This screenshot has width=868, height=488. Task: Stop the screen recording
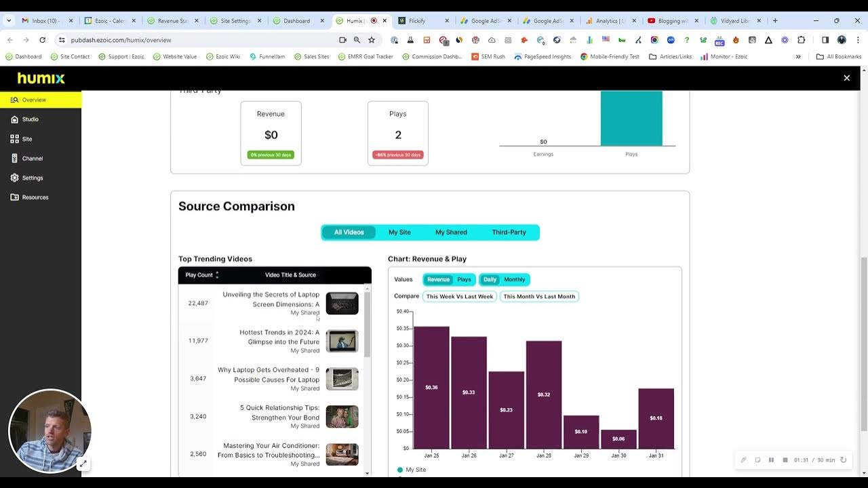coord(785,460)
